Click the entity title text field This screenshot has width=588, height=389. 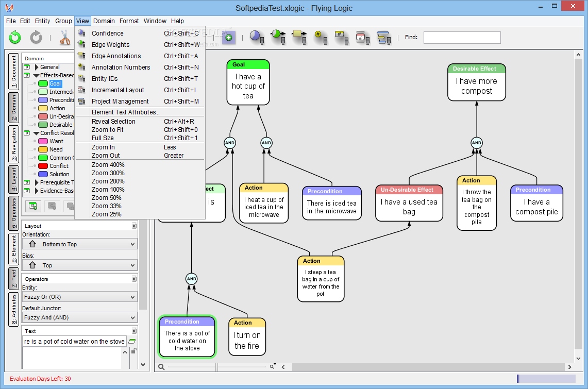tap(74, 342)
